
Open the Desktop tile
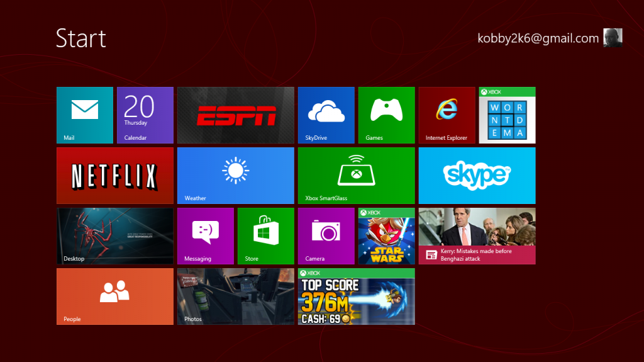pyautogui.click(x=115, y=236)
